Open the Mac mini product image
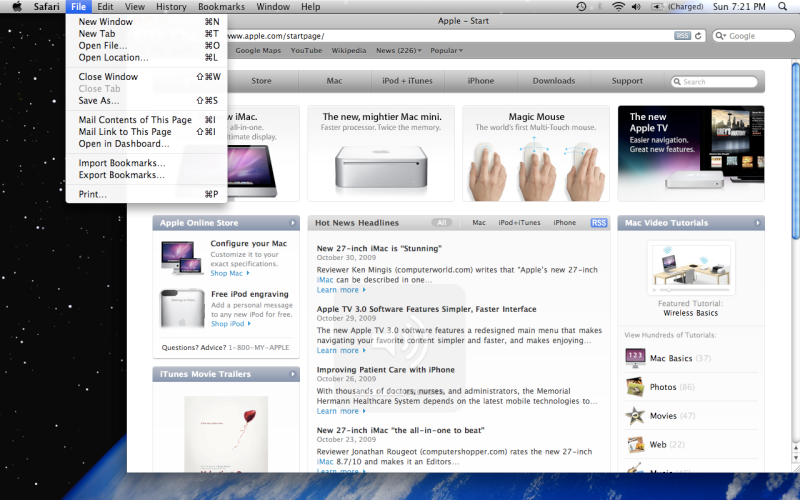The width and height of the screenshot is (800, 500). pyautogui.click(x=381, y=166)
